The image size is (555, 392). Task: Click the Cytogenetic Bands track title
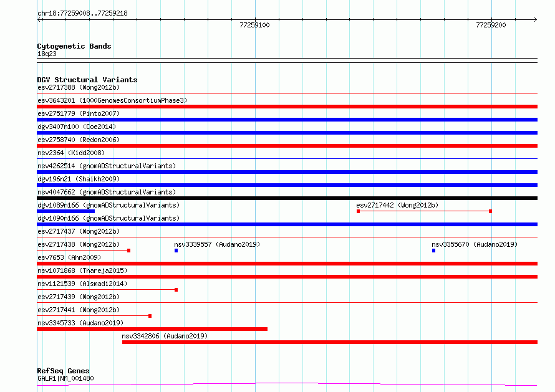[x=74, y=46]
